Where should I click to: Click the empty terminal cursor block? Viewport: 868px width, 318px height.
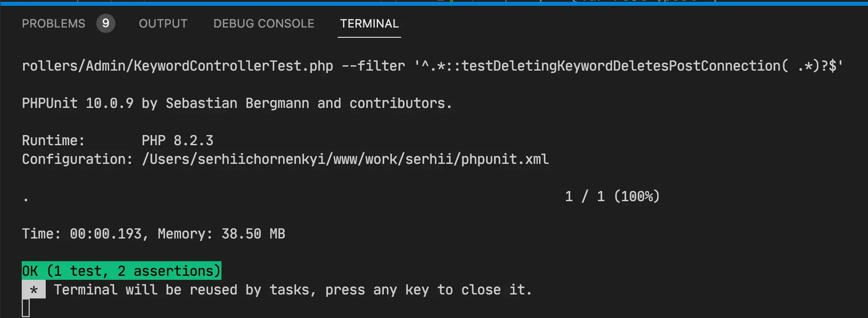click(26, 308)
